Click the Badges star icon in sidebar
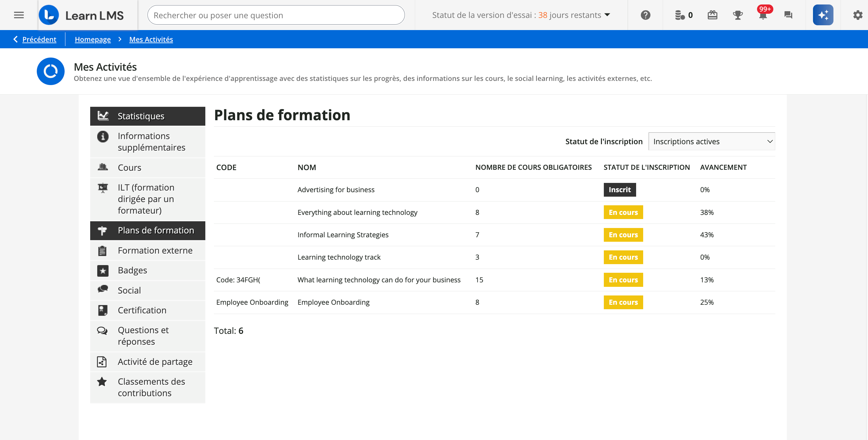This screenshot has height=440, width=868. [x=103, y=270]
